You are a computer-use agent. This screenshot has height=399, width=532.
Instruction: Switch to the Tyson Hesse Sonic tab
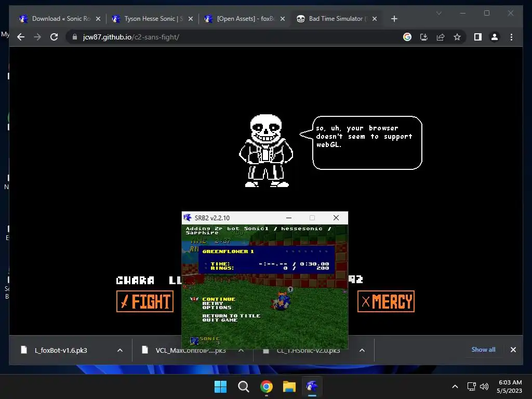tap(153, 19)
